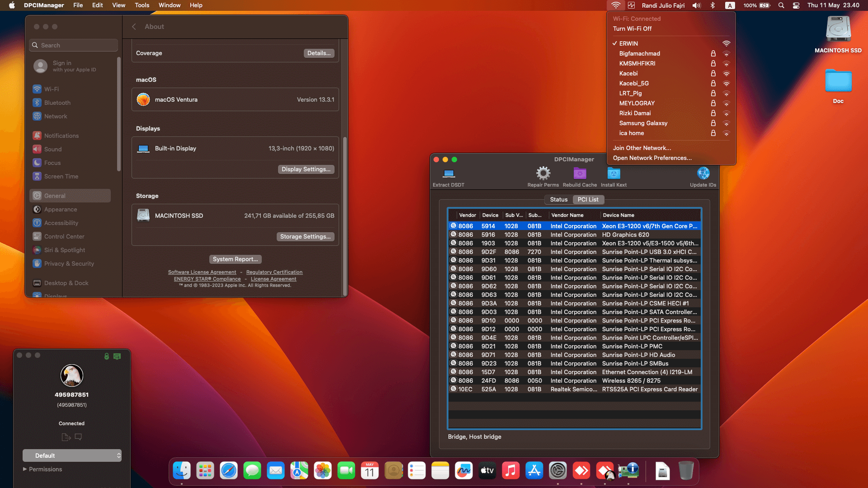Open the Default profile dropdown
868x488 pixels.
[72, 455]
